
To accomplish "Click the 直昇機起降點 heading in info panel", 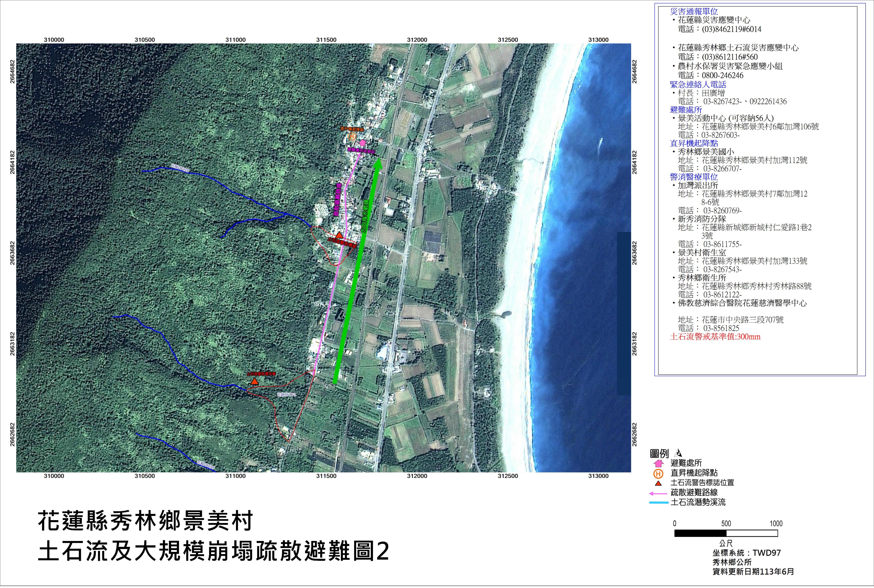I will coord(694,143).
